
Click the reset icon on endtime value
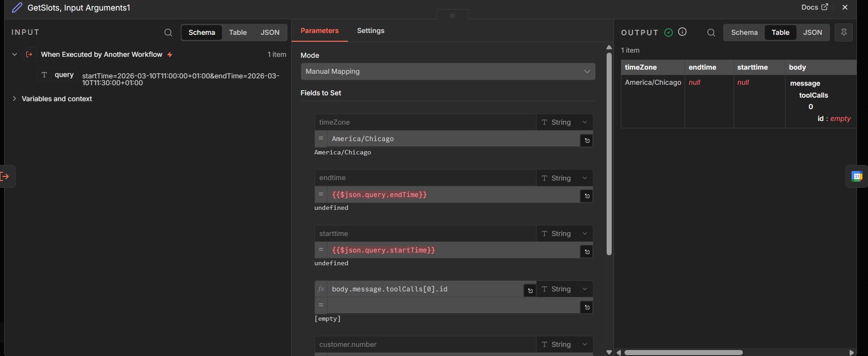click(586, 196)
